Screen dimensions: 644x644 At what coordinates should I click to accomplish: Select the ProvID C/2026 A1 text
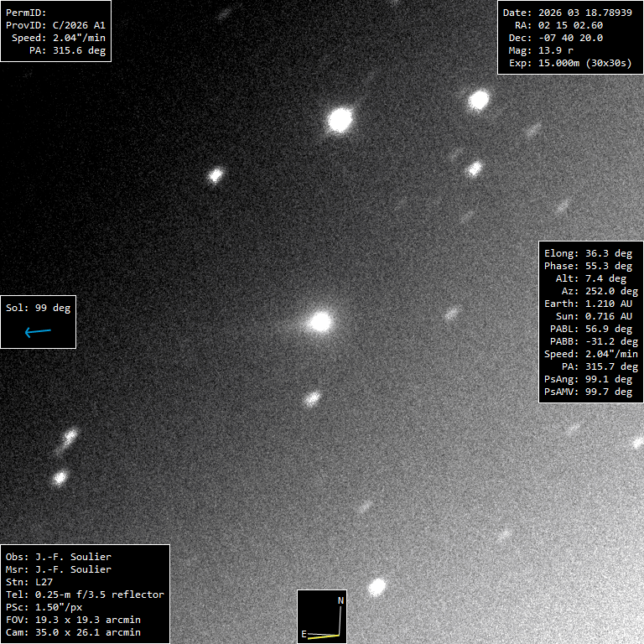55,25
